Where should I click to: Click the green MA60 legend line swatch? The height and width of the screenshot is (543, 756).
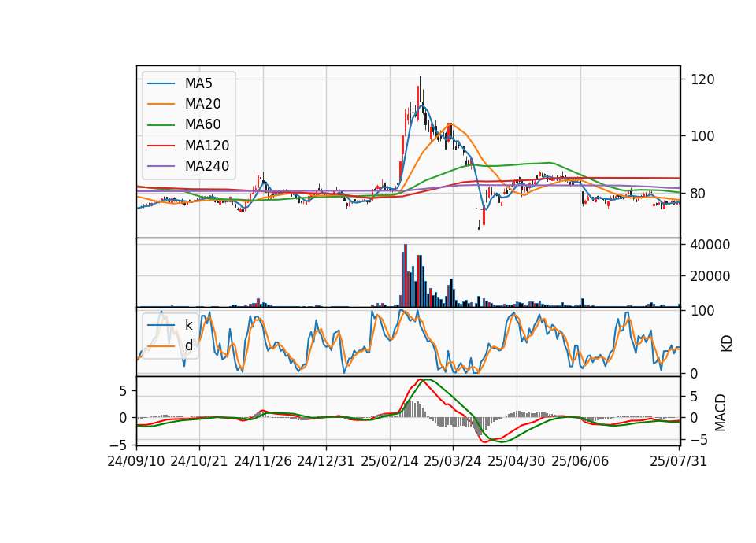(161, 125)
